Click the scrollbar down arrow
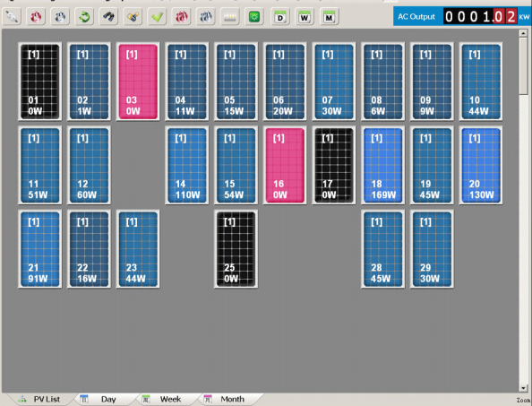 [x=523, y=388]
